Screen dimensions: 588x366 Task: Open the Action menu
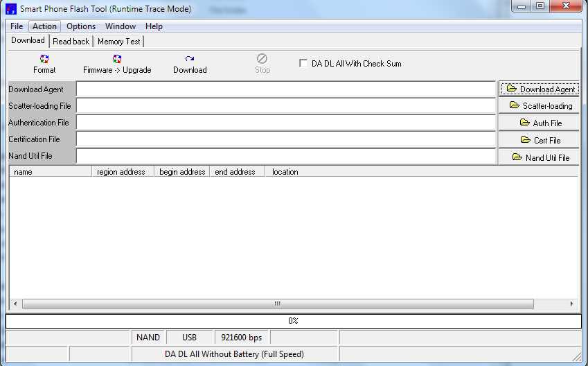(44, 26)
